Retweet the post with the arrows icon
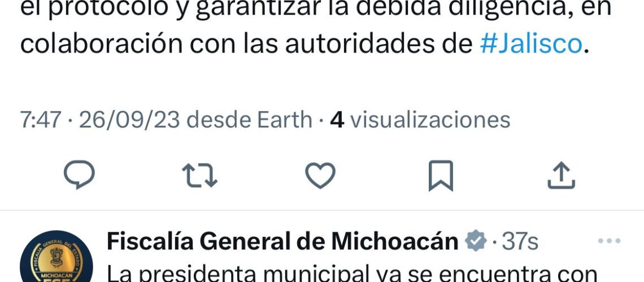This screenshot has height=282, width=644. coord(199,175)
